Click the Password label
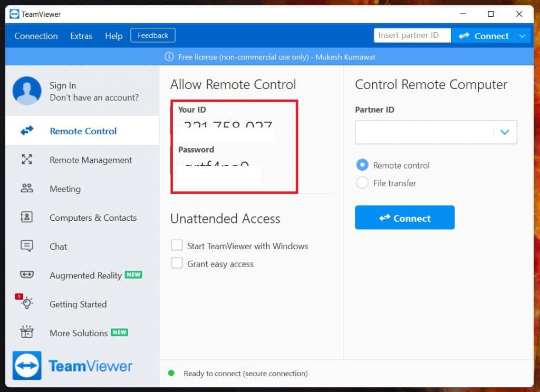The height and width of the screenshot is (392, 540). 196,150
